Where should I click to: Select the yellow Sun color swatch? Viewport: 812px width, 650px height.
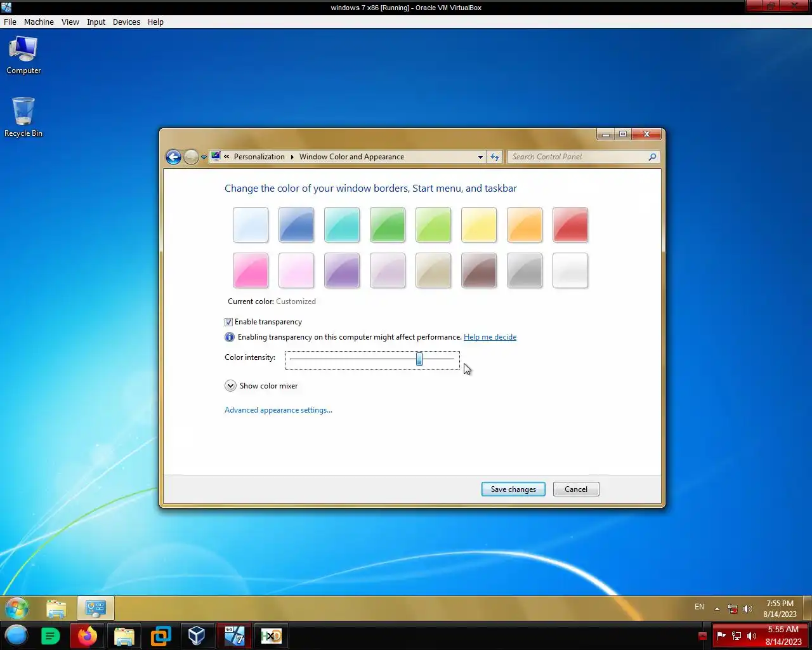pyautogui.click(x=479, y=225)
